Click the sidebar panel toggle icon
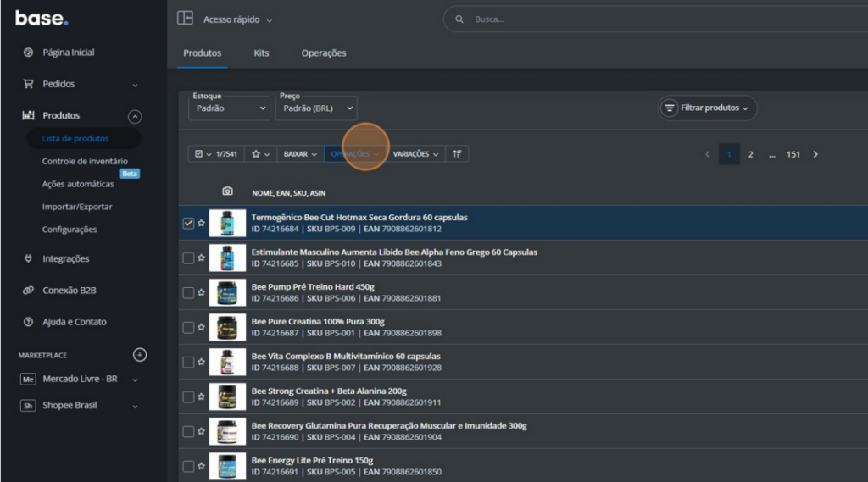 point(185,19)
